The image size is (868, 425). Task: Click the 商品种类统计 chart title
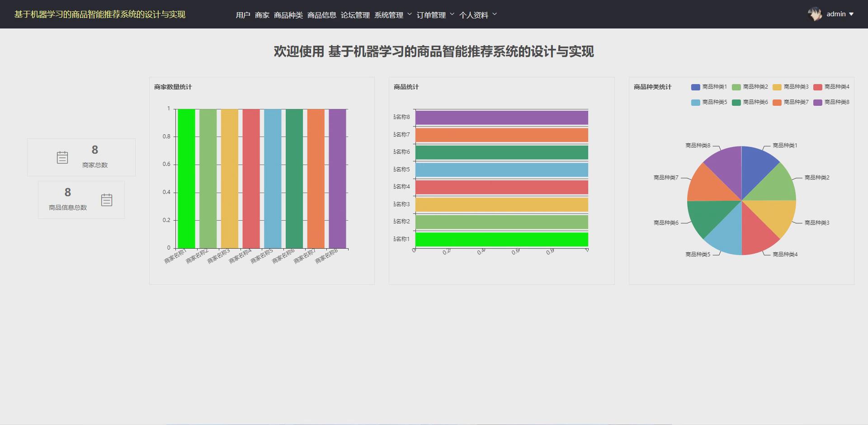pos(653,87)
